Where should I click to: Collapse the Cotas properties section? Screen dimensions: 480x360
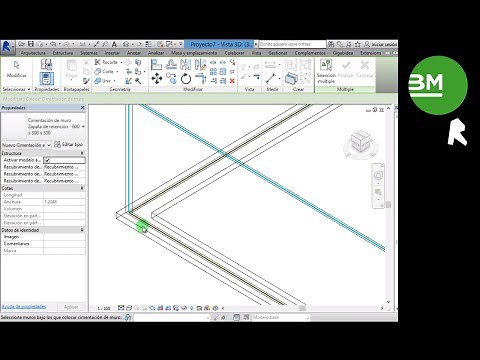click(82, 188)
